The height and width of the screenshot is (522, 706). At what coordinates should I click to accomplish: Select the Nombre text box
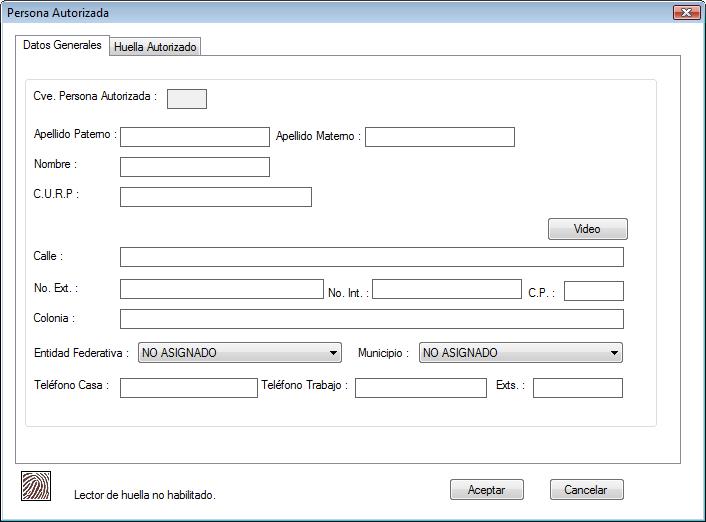195,167
